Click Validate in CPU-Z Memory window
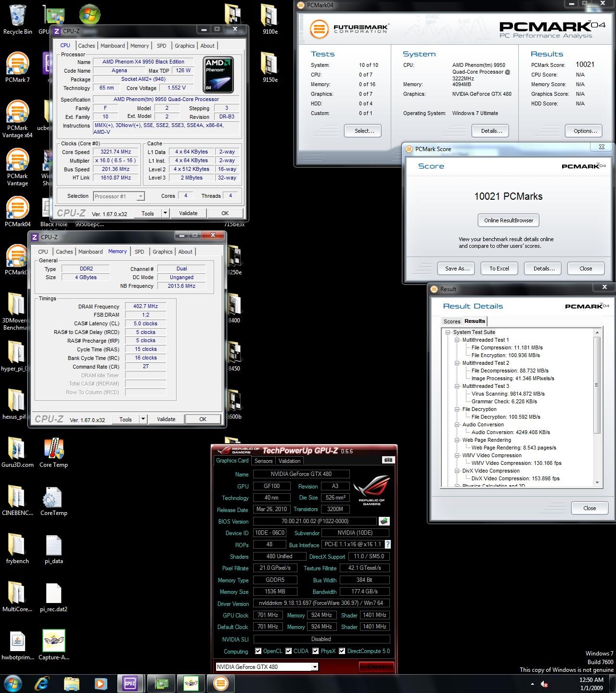 point(166,419)
